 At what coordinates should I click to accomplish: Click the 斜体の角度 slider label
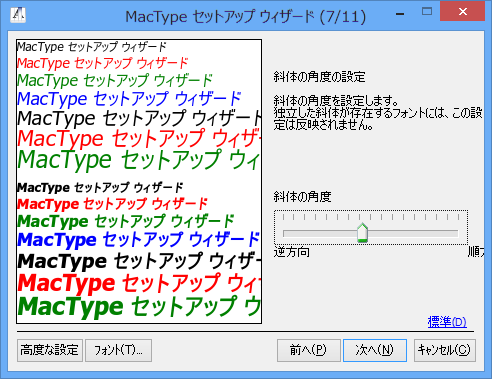(302, 197)
